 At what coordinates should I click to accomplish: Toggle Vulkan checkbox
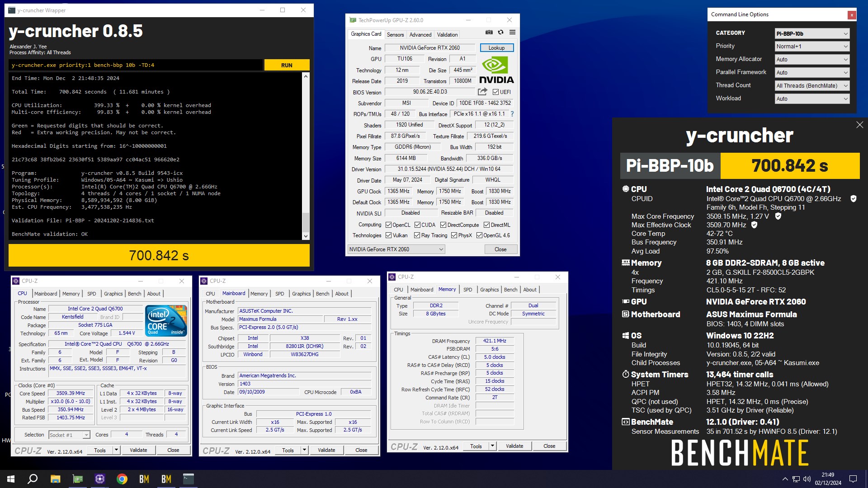[388, 235]
